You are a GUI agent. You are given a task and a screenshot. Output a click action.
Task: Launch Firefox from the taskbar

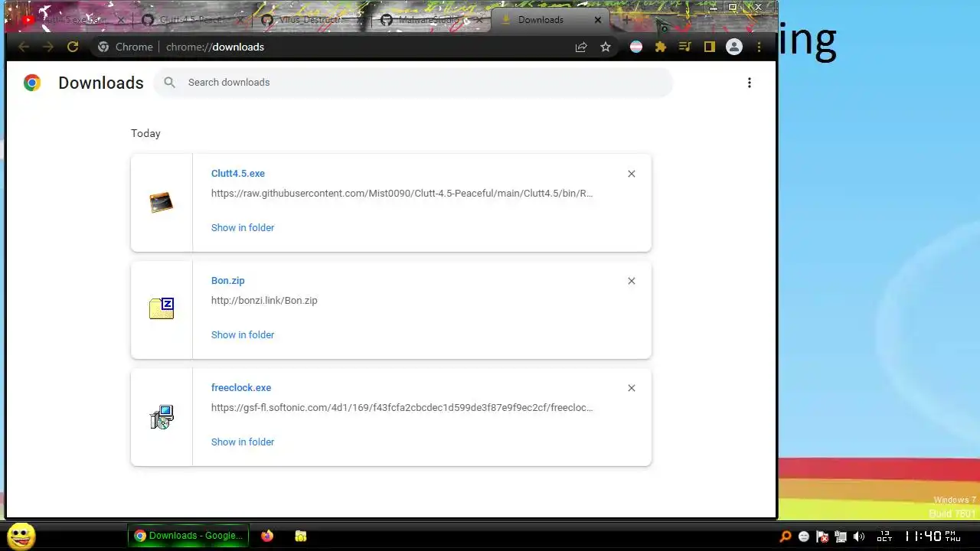(x=266, y=536)
